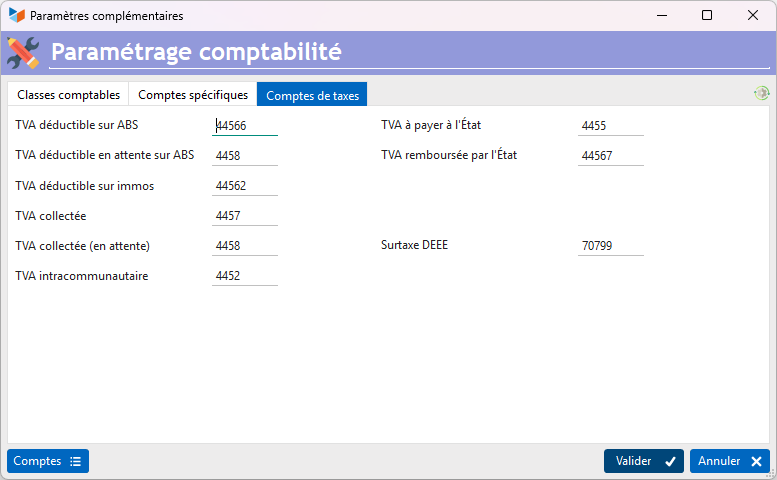
Task: Select the Comptes de taxes tab
Action: 312,95
